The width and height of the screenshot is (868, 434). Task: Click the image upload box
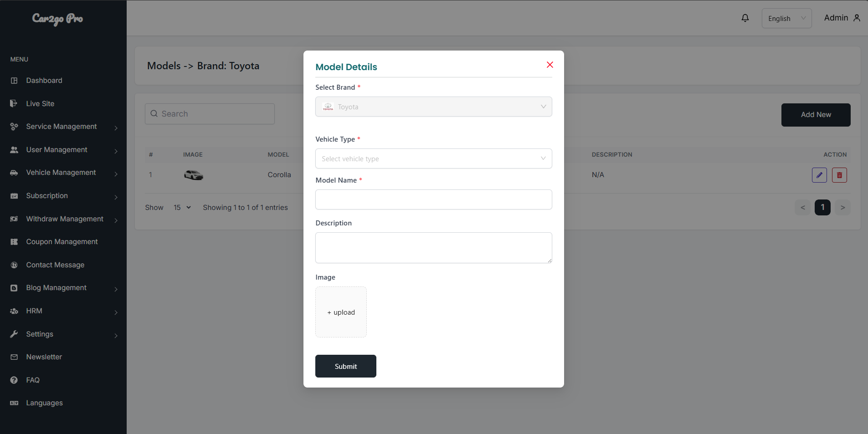(341, 312)
